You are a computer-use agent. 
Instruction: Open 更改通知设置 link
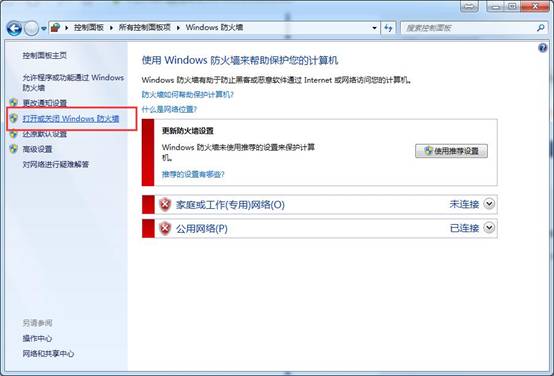click(x=45, y=103)
